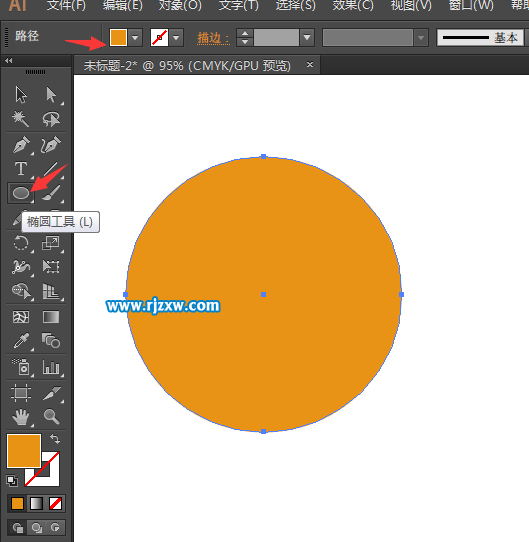Set paint mode to None

coord(55,504)
